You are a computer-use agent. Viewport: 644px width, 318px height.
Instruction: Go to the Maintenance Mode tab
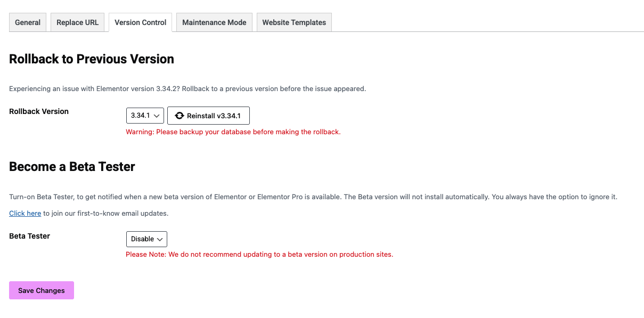(214, 22)
